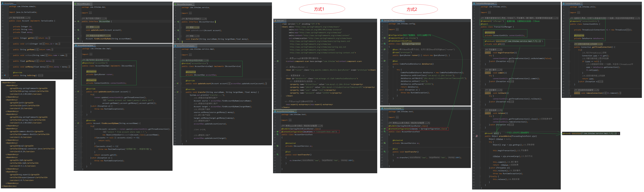Click bean gutter icon beside dataSource() @Bean annotation
This screenshot has height=192, width=644.
coord(384,61)
